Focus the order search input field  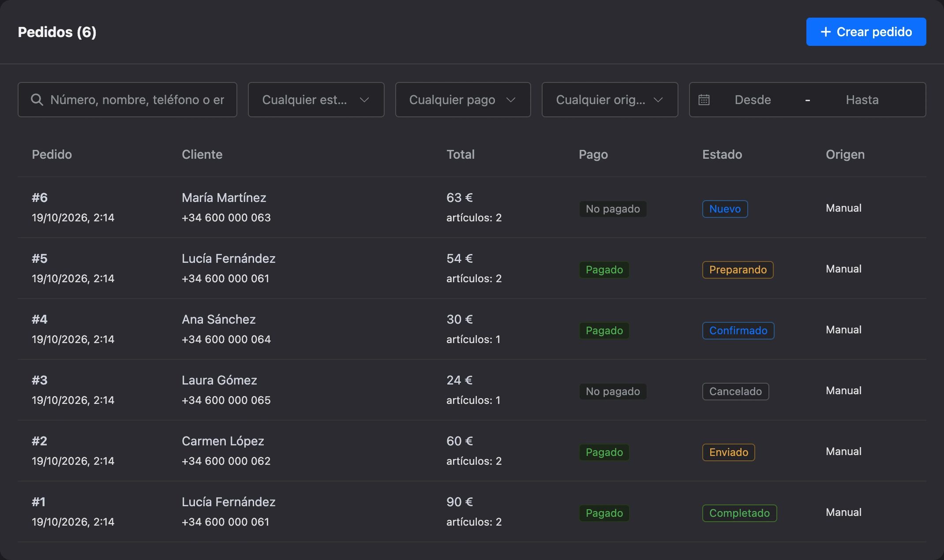(127, 100)
